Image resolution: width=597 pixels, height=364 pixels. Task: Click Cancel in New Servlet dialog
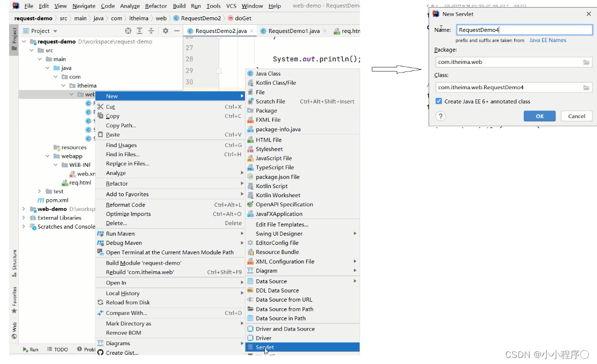[576, 116]
